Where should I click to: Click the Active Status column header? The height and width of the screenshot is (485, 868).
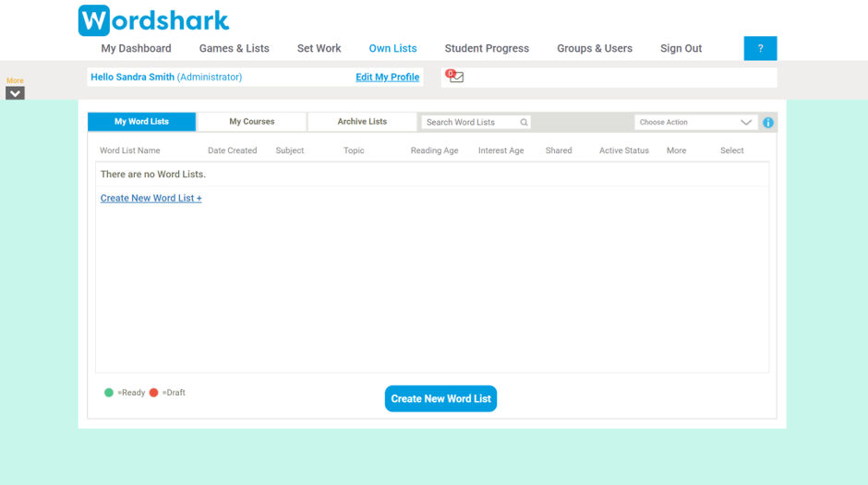click(624, 151)
